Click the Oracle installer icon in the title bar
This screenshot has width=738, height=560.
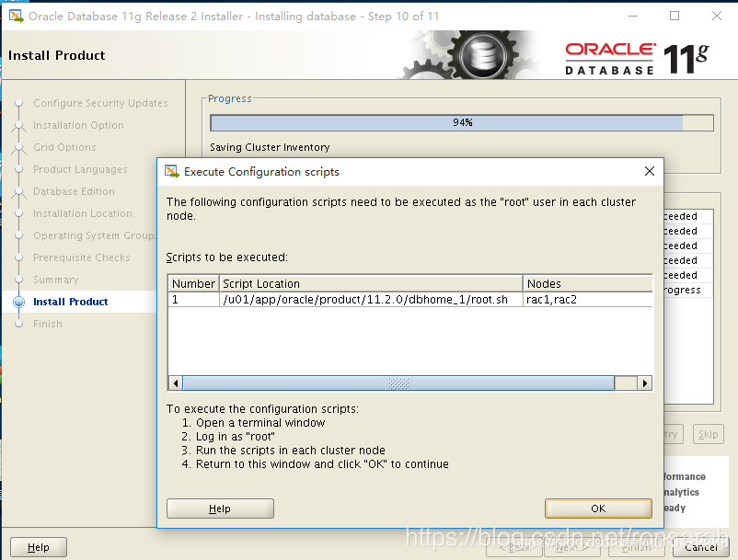click(15, 16)
